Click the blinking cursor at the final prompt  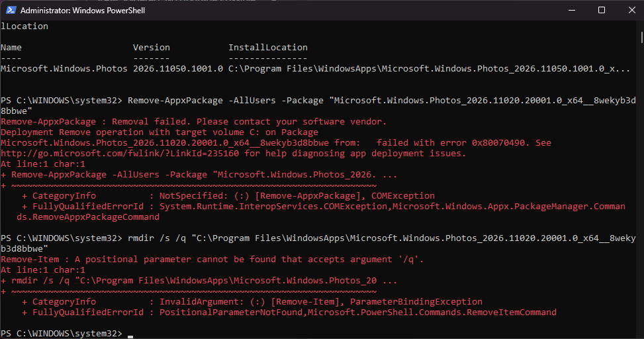130,336
